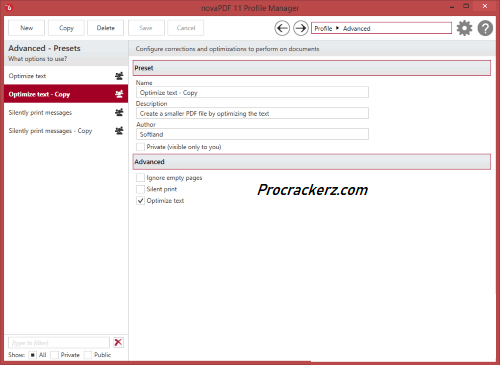Select the Optimize text preset
Viewport: 500px width, 365px height.
(66, 76)
